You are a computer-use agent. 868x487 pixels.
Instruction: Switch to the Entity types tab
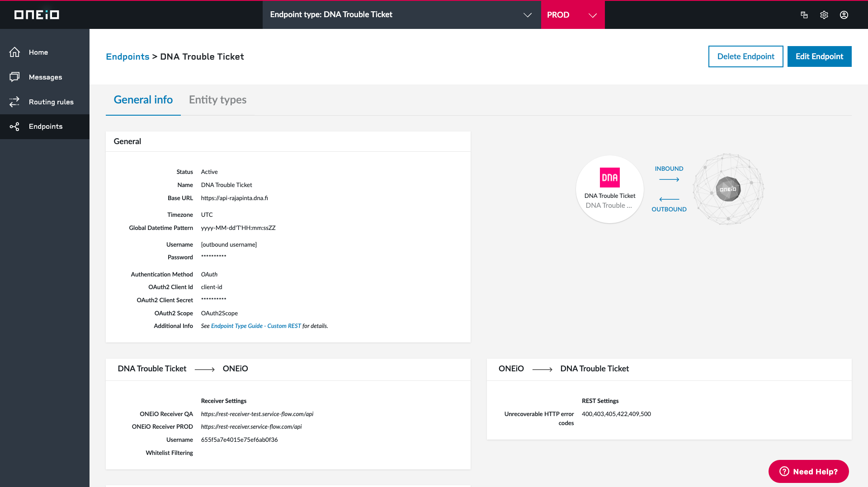[218, 100]
